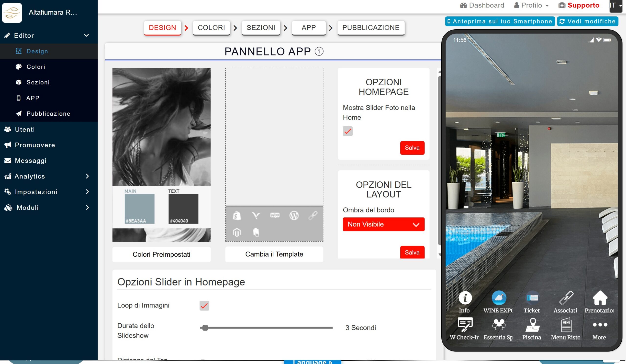Tap Menu Ristorante icon in preview

pos(566,325)
